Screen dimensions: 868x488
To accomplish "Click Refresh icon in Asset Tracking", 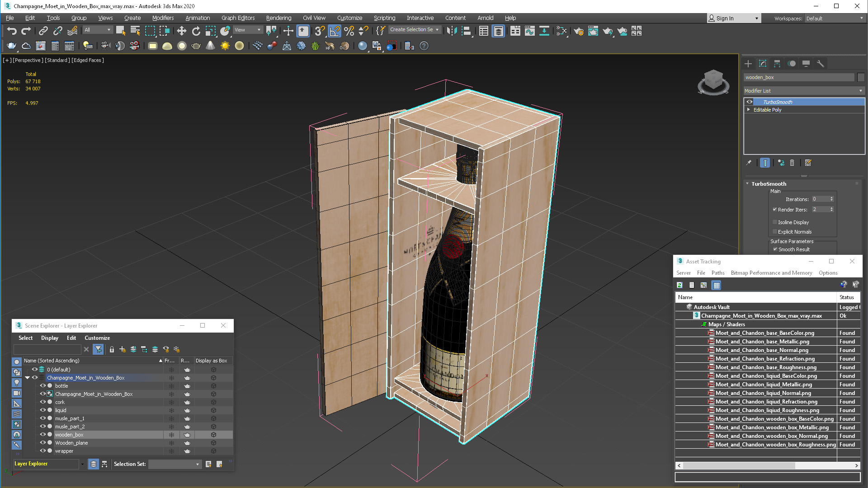I will [679, 285].
